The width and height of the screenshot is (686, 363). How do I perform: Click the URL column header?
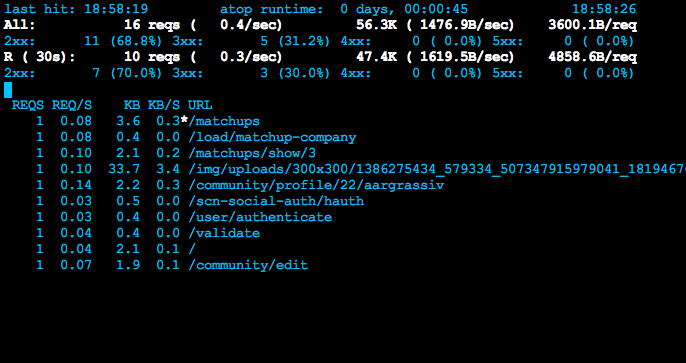200,105
